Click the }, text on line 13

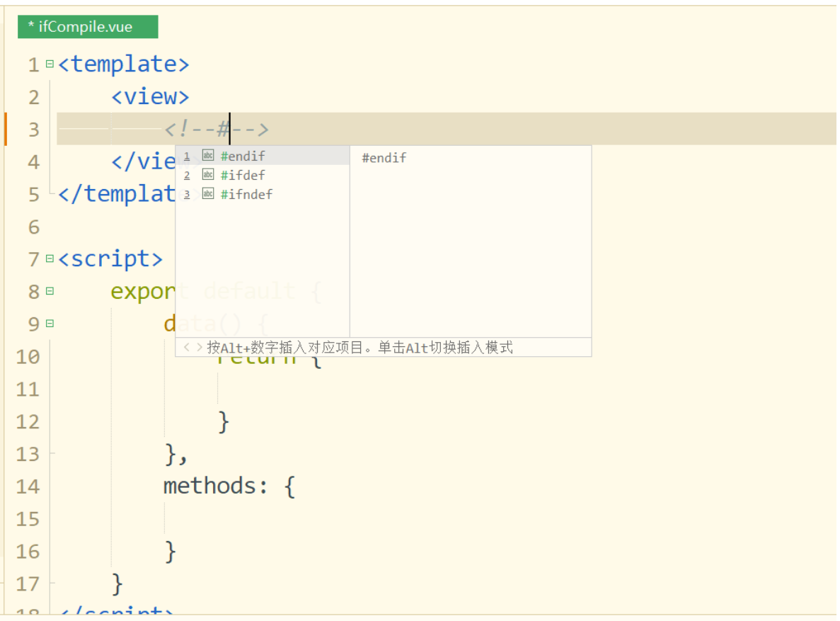176,455
